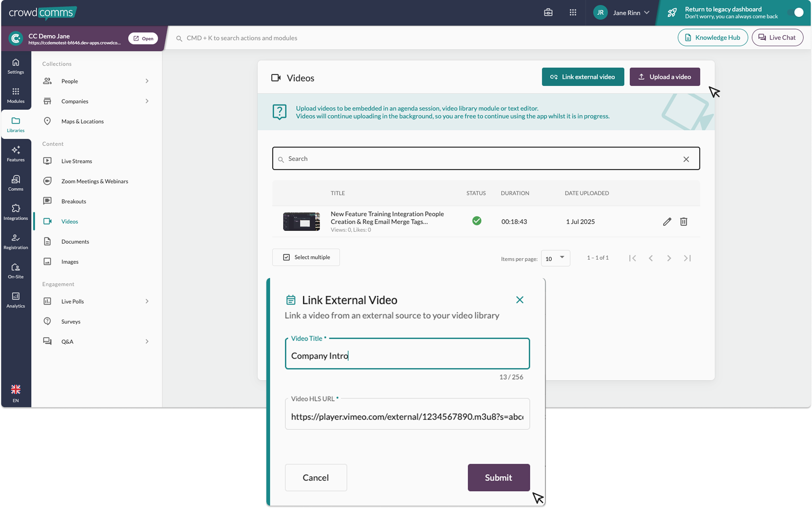Image resolution: width=812 pixels, height=508 pixels.
Task: Open the Videos library section
Action: [70, 221]
